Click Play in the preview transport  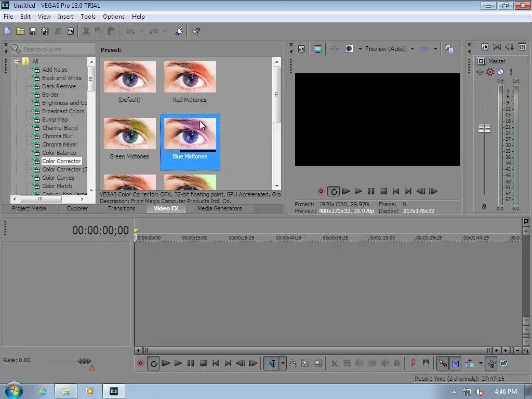pyautogui.click(x=358, y=191)
